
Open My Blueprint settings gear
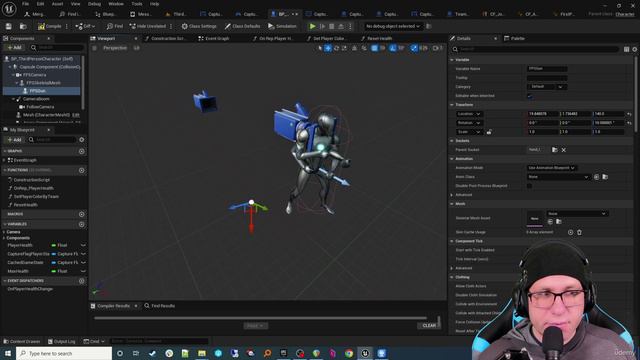pyautogui.click(x=82, y=140)
